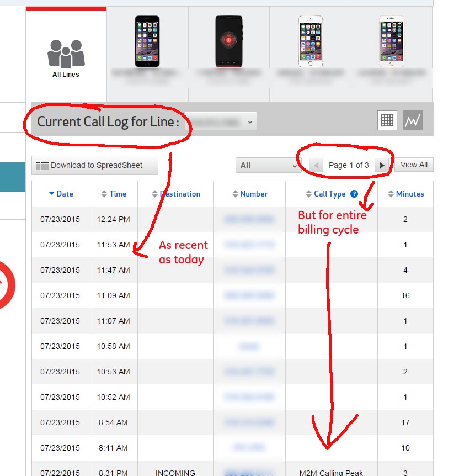Select the white iPhone in the last tab
459x476 pixels.
point(391,41)
